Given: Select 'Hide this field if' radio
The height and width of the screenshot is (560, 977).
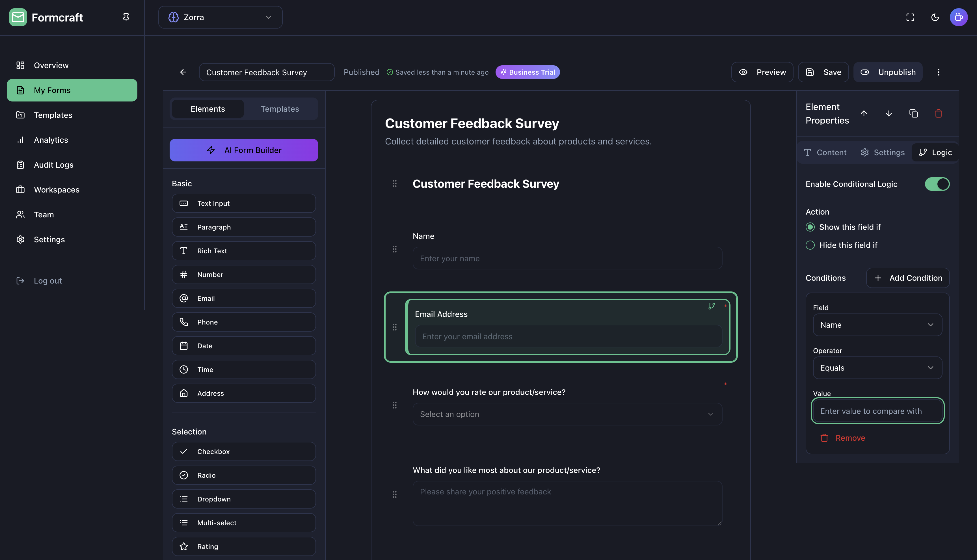Looking at the screenshot, I should [810, 245].
